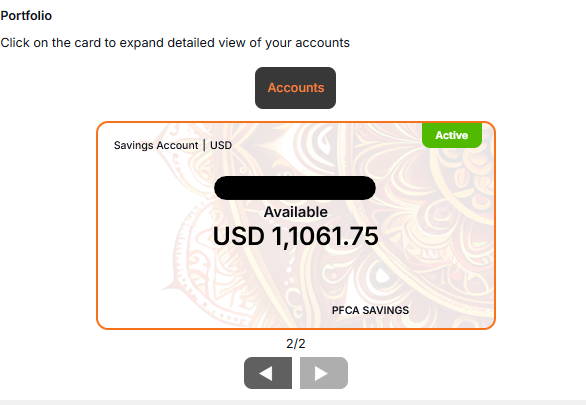Go to the previous account card
Viewport: 586px width, 405px height.
[268, 373]
